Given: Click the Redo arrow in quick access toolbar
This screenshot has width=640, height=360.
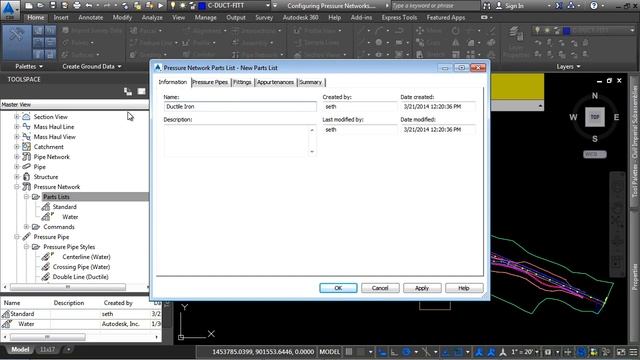Looking at the screenshot, I should pyautogui.click(x=107, y=6).
